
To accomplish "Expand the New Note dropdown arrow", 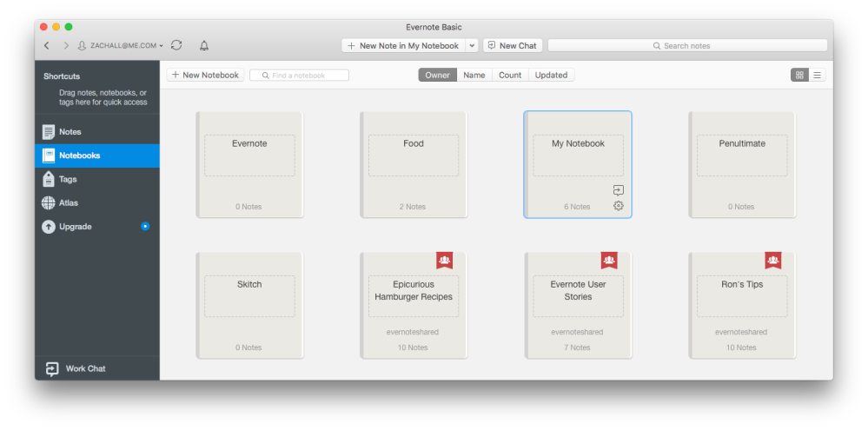I will coord(472,45).
